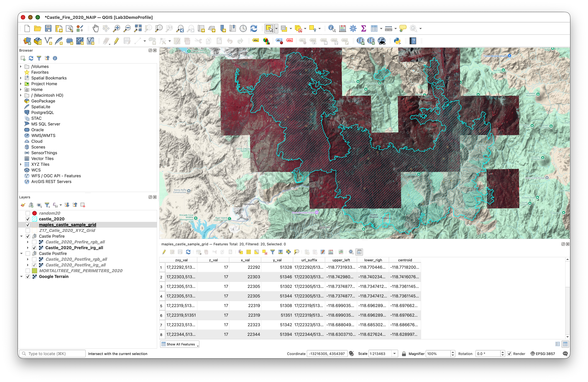Click the random20 red symbol swatch

tap(35, 213)
